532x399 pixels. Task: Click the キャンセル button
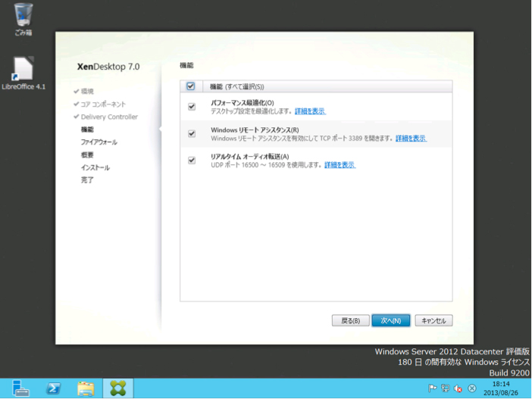[x=433, y=321]
